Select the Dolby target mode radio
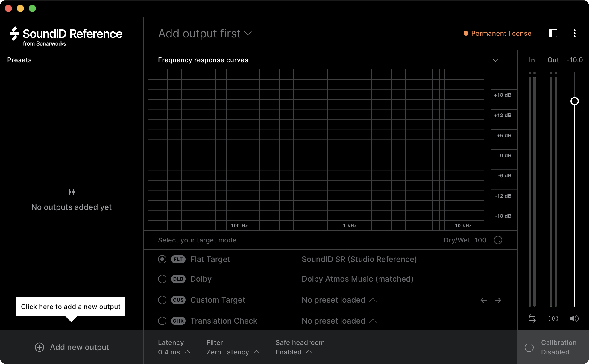The height and width of the screenshot is (364, 589). 162,279
